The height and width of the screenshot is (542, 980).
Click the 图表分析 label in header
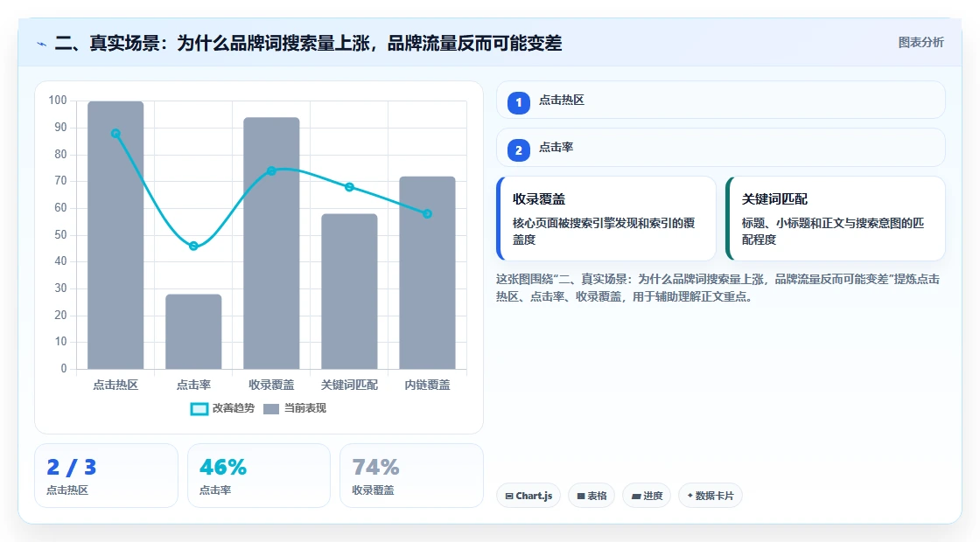tap(920, 43)
